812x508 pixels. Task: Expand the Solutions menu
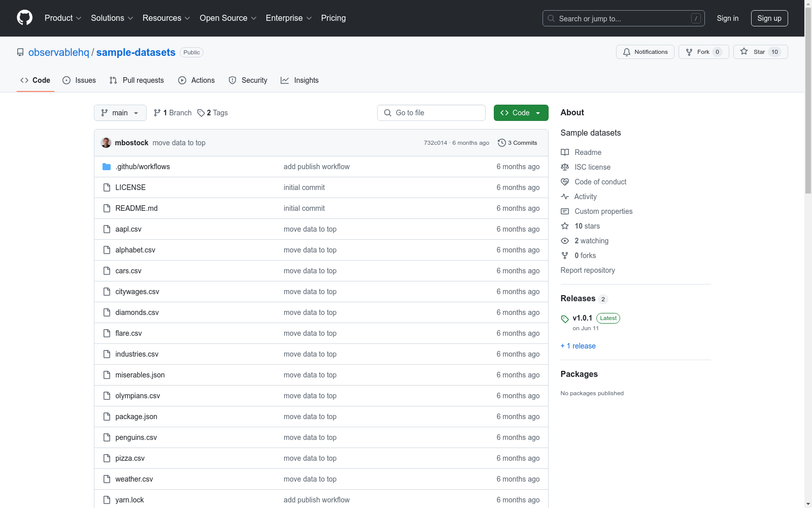pyautogui.click(x=112, y=18)
